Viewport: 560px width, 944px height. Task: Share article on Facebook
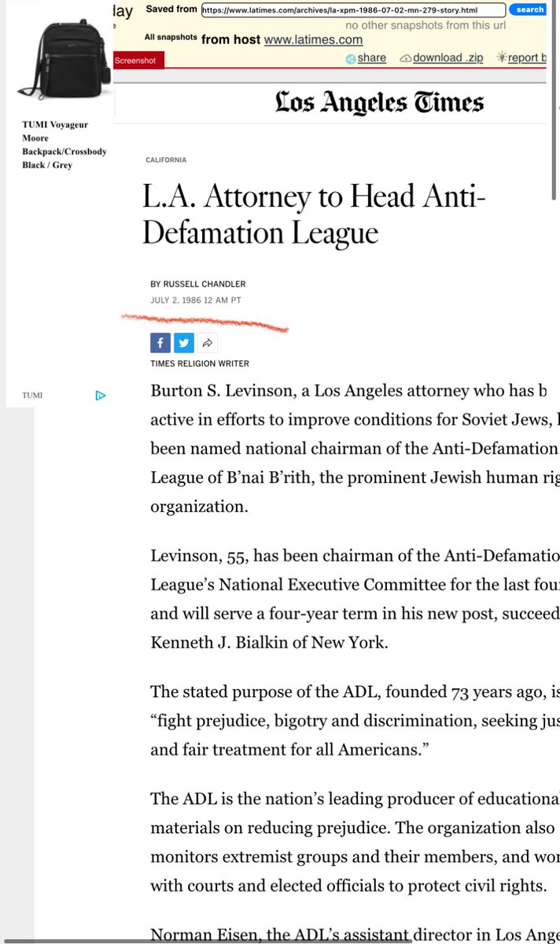click(160, 343)
